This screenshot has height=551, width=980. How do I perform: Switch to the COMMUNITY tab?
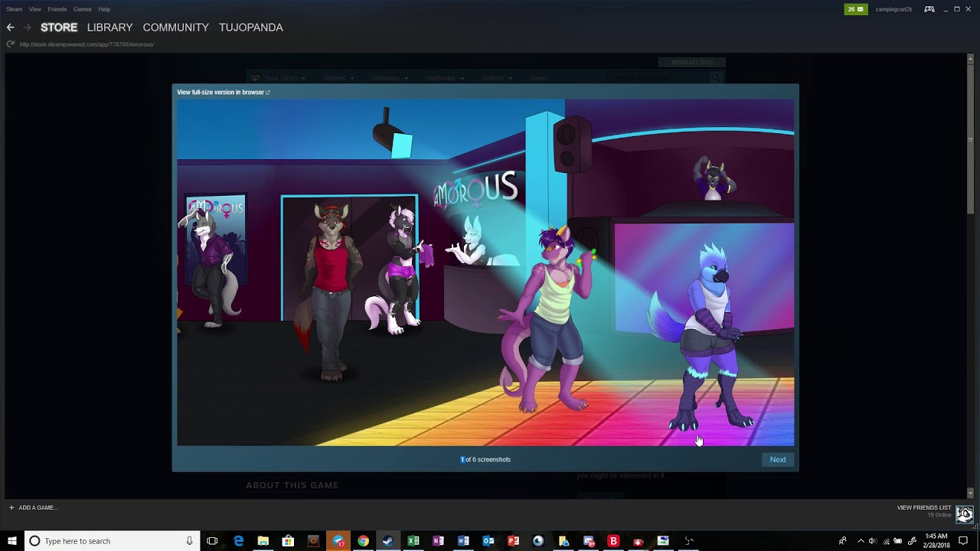(175, 28)
